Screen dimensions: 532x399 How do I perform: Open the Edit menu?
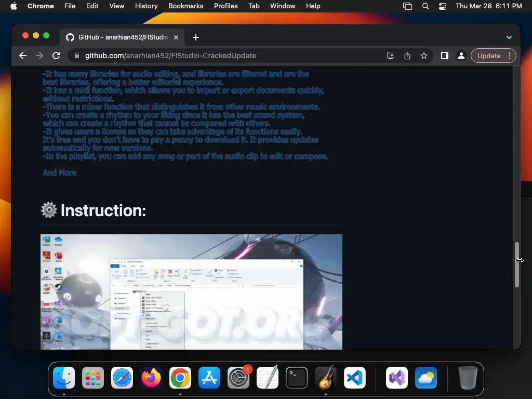[x=92, y=6]
